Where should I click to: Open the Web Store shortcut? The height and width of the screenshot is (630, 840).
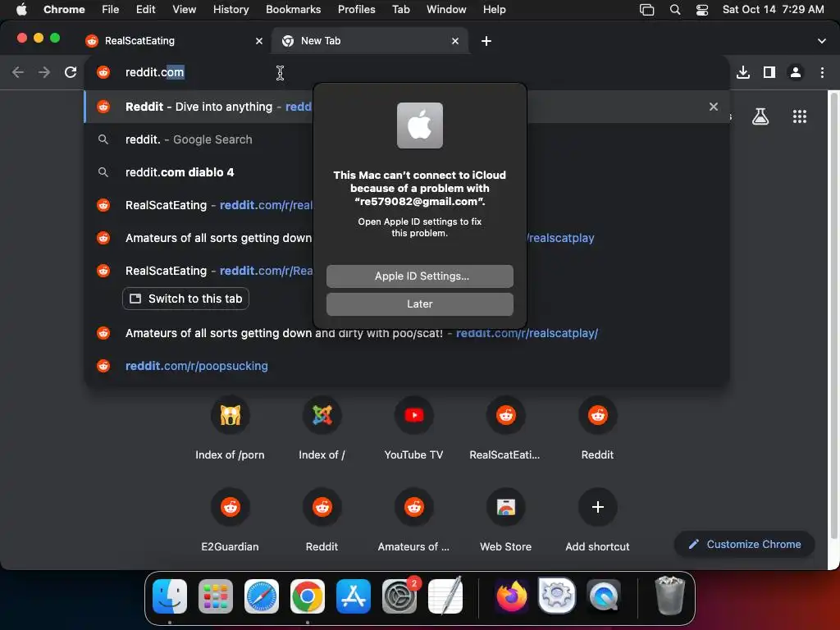click(505, 521)
